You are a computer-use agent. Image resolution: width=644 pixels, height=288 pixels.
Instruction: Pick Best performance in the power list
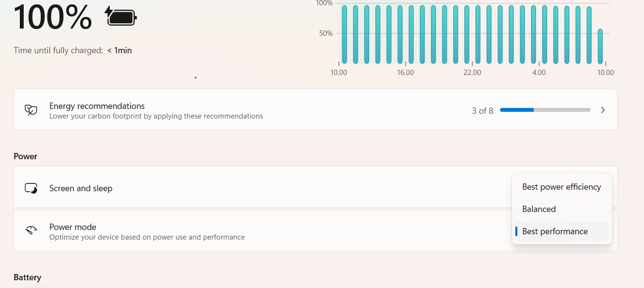[x=555, y=231]
